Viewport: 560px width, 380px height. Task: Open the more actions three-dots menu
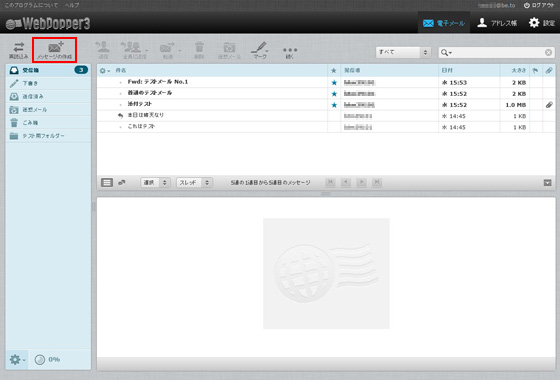[x=290, y=52]
